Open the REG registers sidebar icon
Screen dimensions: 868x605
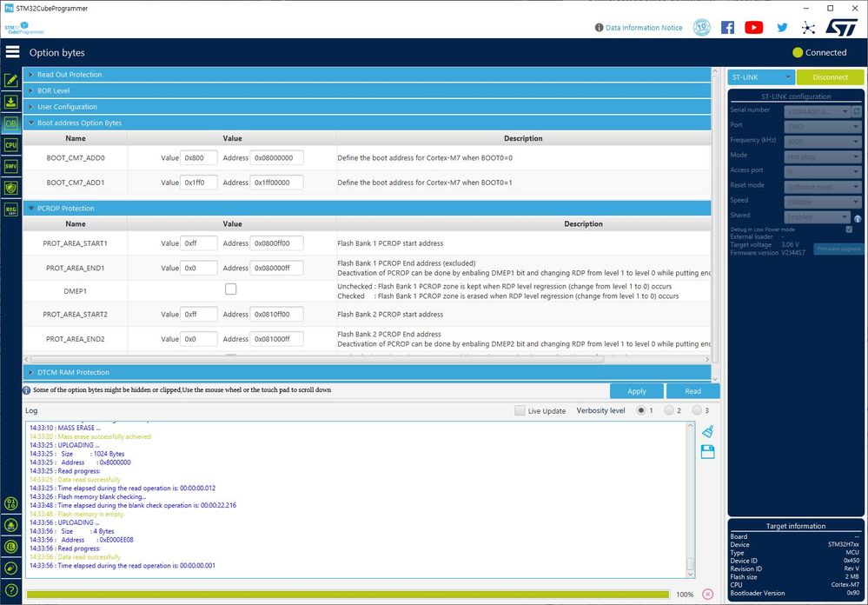coord(11,209)
